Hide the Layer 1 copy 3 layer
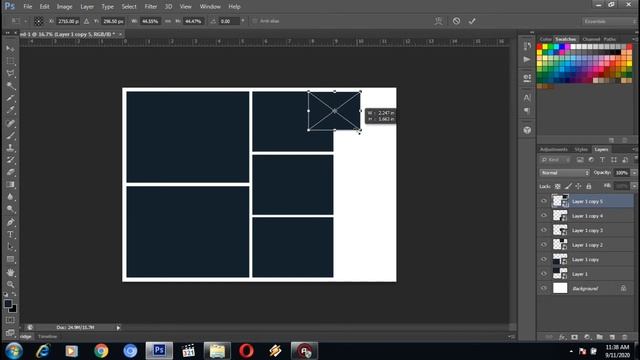Viewport: 640px width, 360px height. tap(544, 230)
